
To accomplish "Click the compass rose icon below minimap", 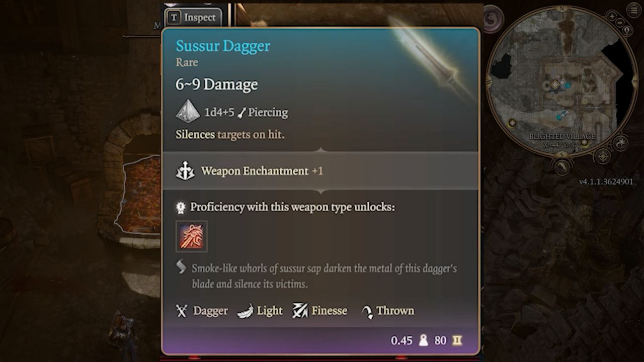I will (x=602, y=156).
